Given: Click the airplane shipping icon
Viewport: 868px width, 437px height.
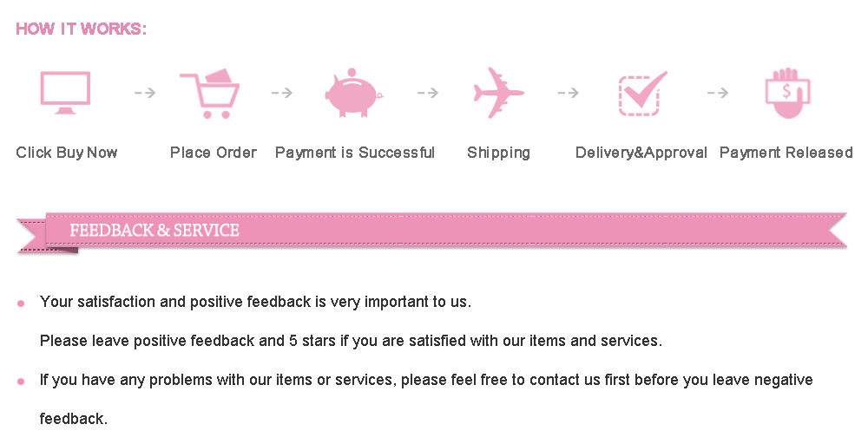Looking at the screenshot, I should click(497, 93).
